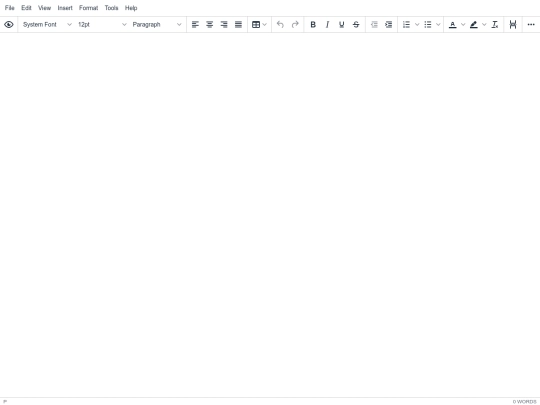The width and height of the screenshot is (540, 405).
Task: Open the System Font family dropdown
Action: point(47,24)
